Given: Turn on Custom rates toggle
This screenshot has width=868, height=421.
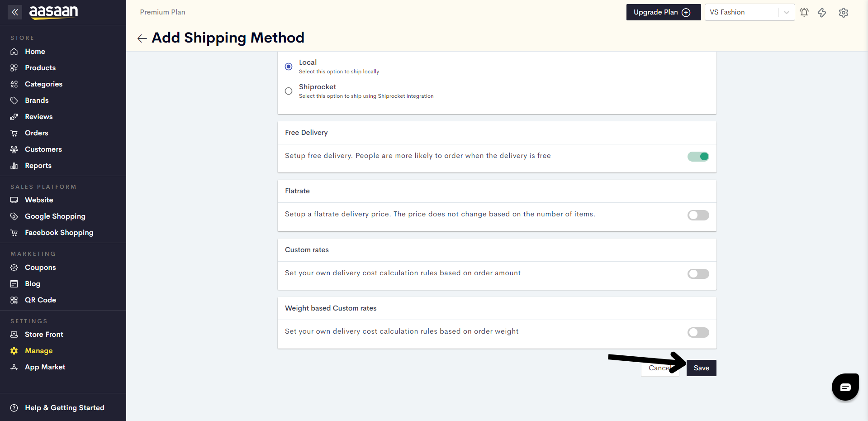Looking at the screenshot, I should click(x=698, y=274).
